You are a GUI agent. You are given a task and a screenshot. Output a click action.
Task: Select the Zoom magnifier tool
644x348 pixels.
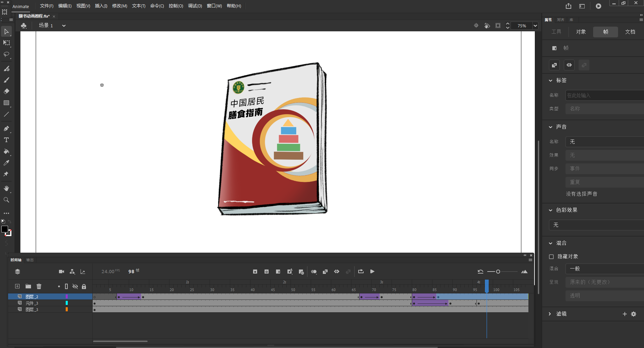[x=6, y=200]
